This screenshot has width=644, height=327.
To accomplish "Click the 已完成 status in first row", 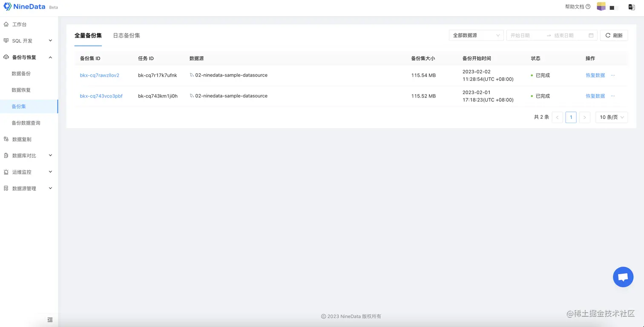I will click(x=543, y=75).
